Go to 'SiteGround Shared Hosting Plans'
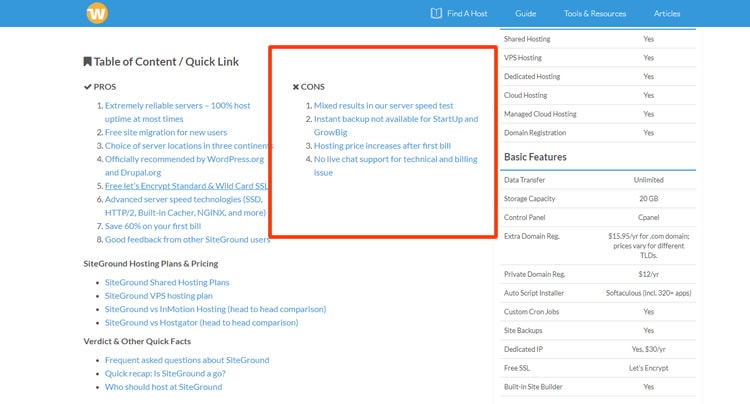Image resolution: width=750 pixels, height=404 pixels. click(x=167, y=282)
